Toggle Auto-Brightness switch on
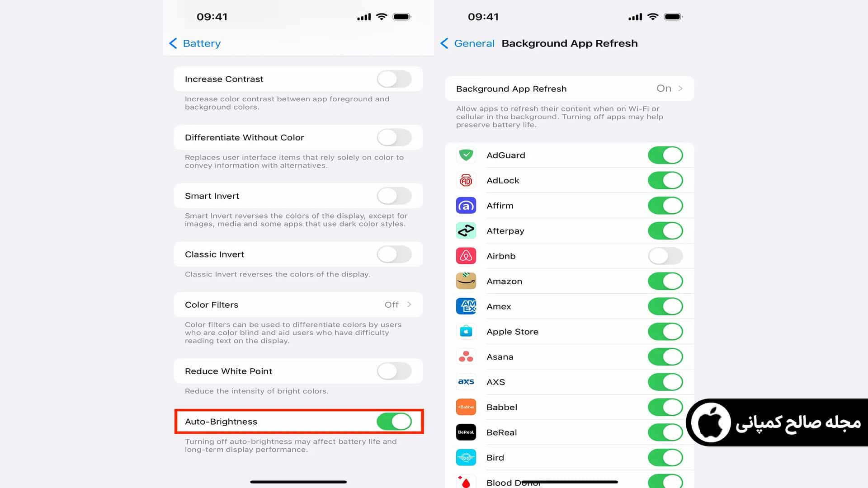Screen dimensions: 868x488 [x=394, y=421]
